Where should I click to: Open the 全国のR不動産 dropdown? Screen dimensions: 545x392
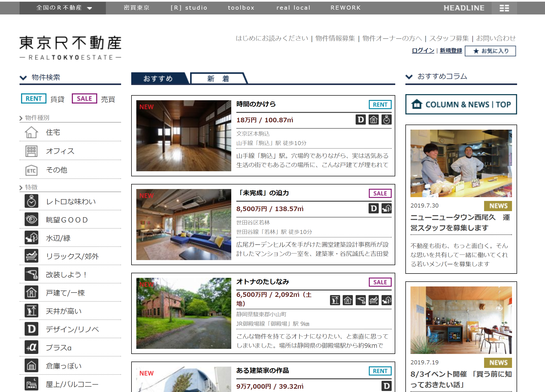[63, 8]
